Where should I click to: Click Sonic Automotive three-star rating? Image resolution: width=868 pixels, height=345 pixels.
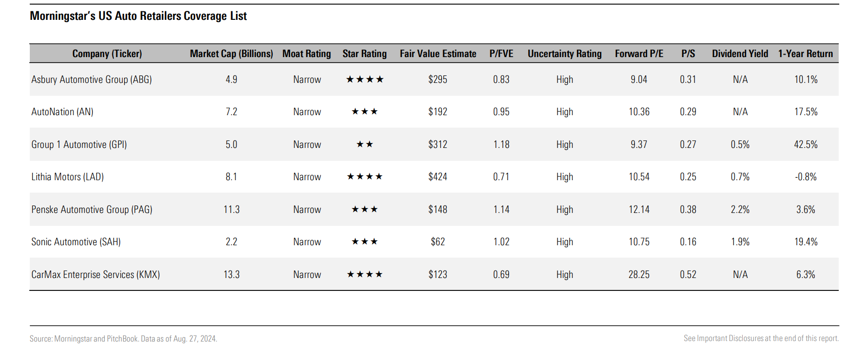coord(365,242)
